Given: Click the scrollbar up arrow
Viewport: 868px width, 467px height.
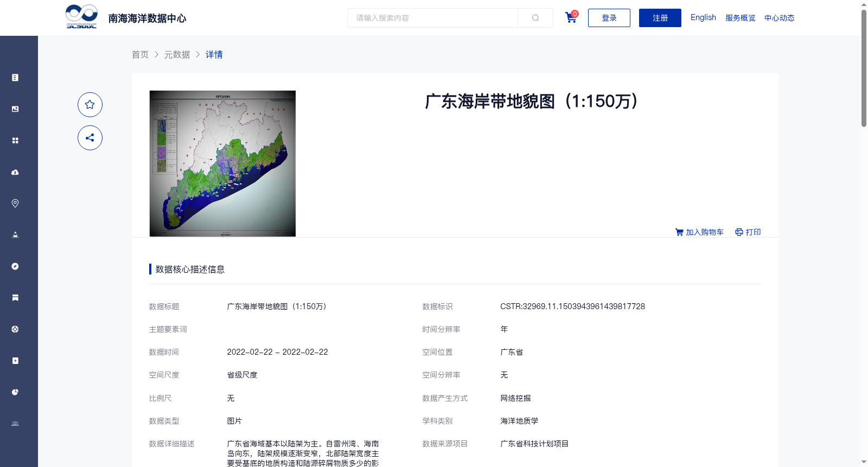Looking at the screenshot, I should tap(864, 4).
